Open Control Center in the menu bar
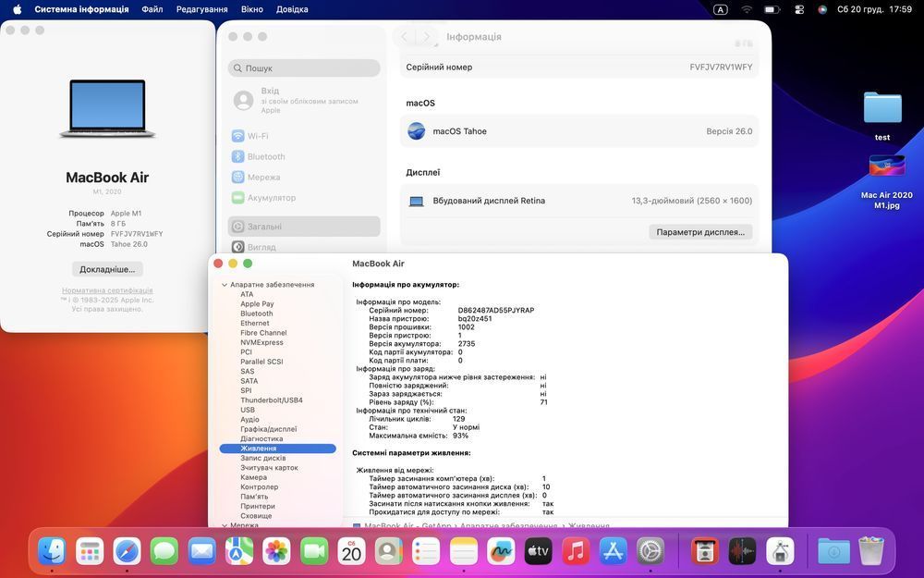This screenshot has height=578, width=924. pos(799,9)
